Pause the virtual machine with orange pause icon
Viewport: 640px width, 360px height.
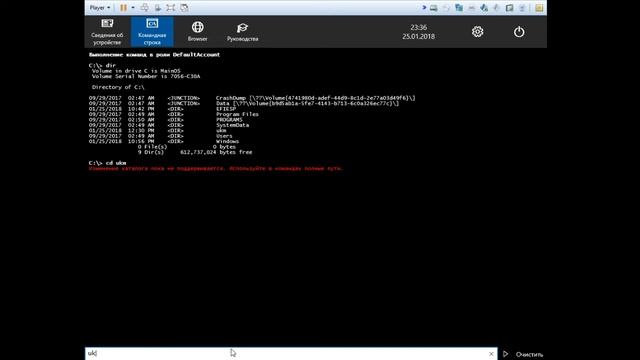[123, 8]
